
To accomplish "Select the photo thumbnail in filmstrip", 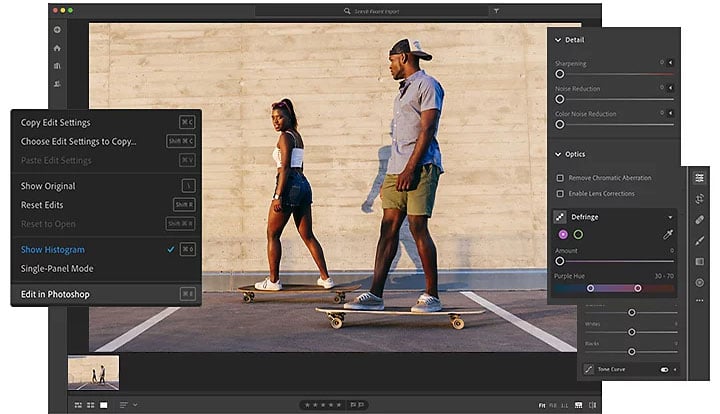I will [93, 372].
